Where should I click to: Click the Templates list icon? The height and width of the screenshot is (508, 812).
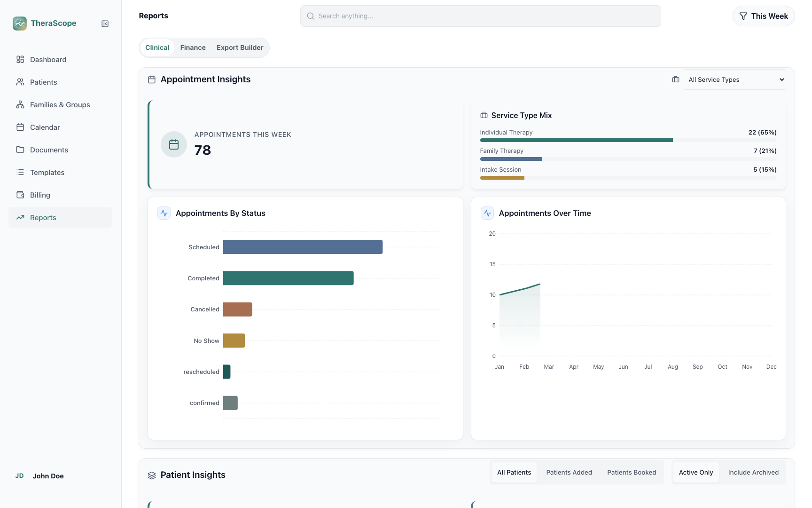click(20, 172)
